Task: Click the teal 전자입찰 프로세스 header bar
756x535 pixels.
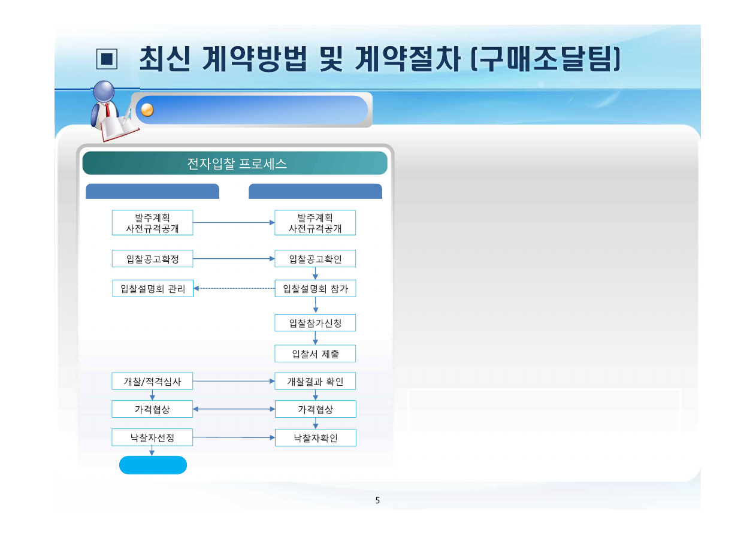Action: coord(236,162)
